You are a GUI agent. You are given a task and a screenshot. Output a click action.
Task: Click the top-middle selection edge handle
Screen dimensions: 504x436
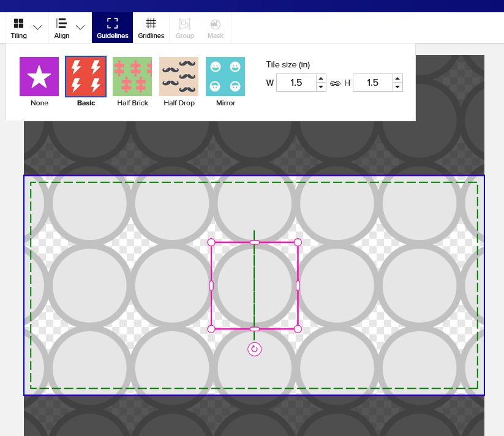[x=255, y=242]
